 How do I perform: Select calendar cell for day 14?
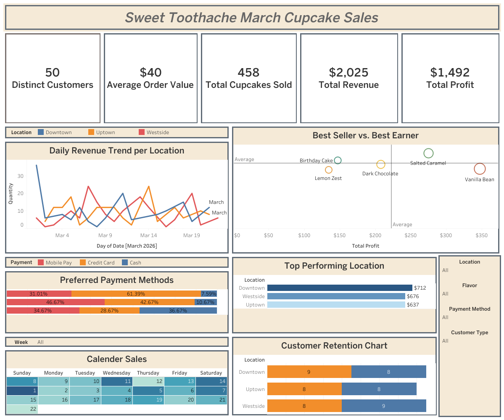coord(211,381)
